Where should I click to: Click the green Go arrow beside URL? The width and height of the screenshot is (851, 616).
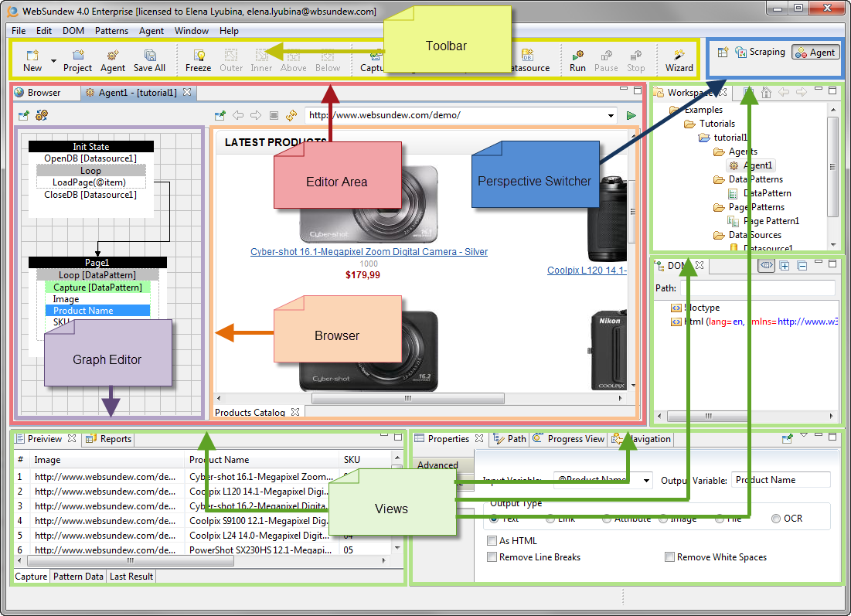click(x=631, y=115)
